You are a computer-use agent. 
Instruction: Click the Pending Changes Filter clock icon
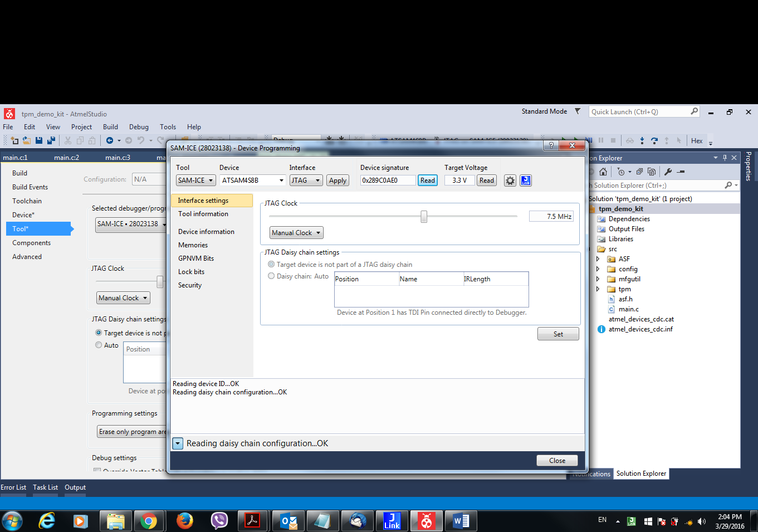[x=621, y=172]
